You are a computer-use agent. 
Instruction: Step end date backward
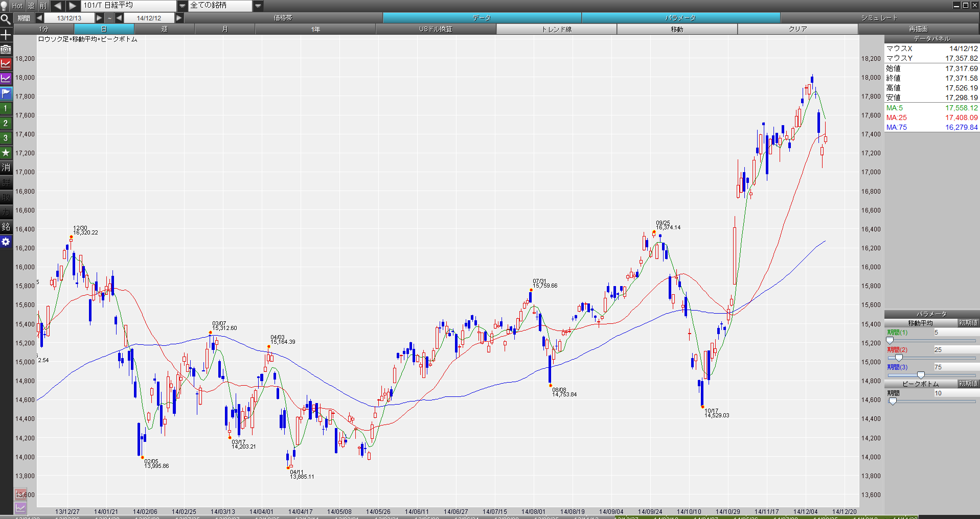point(119,18)
